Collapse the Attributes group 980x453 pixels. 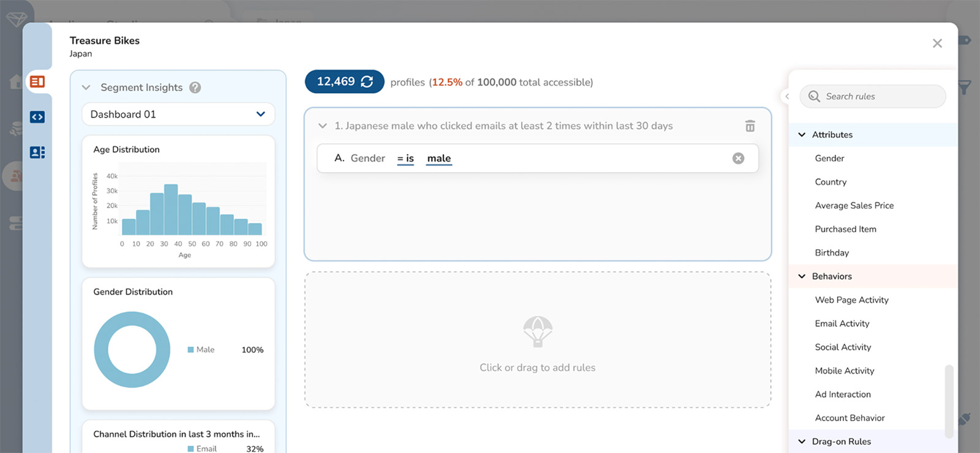[802, 135]
